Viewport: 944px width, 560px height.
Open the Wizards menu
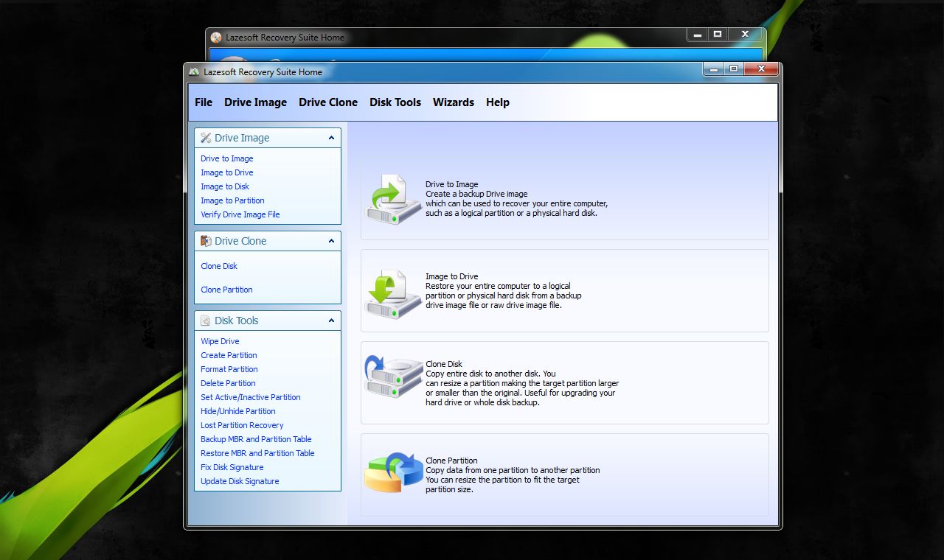tap(454, 102)
